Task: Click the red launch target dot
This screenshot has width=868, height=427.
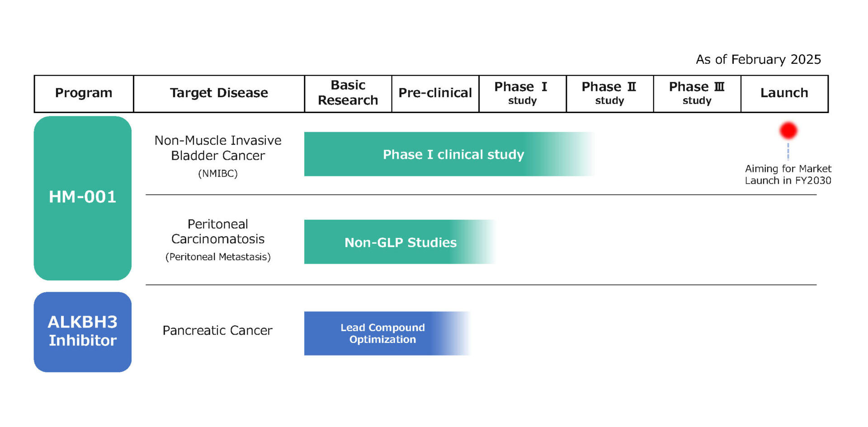Action: [x=788, y=131]
